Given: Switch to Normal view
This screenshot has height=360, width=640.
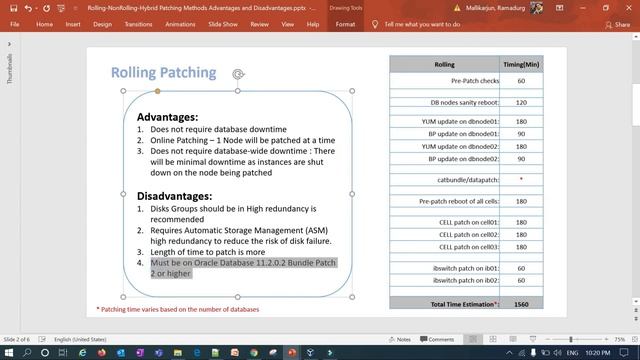Looking at the screenshot, I should point(473,339).
